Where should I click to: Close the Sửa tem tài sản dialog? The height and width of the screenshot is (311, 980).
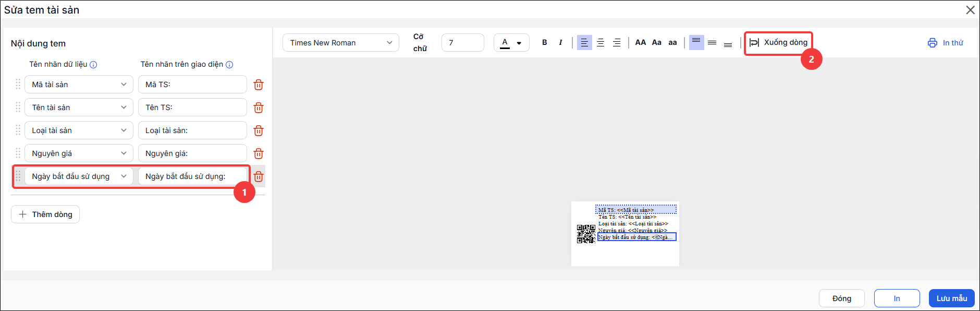(x=971, y=10)
